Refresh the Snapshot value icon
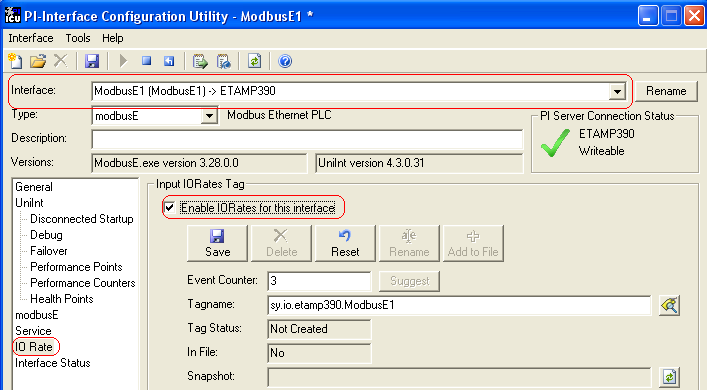707x390 pixels. [x=669, y=376]
